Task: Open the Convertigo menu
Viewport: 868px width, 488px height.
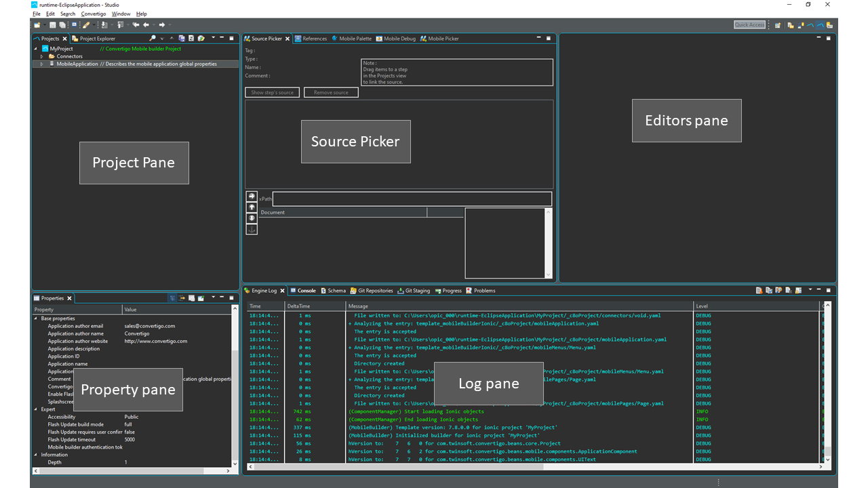Action: click(x=93, y=14)
